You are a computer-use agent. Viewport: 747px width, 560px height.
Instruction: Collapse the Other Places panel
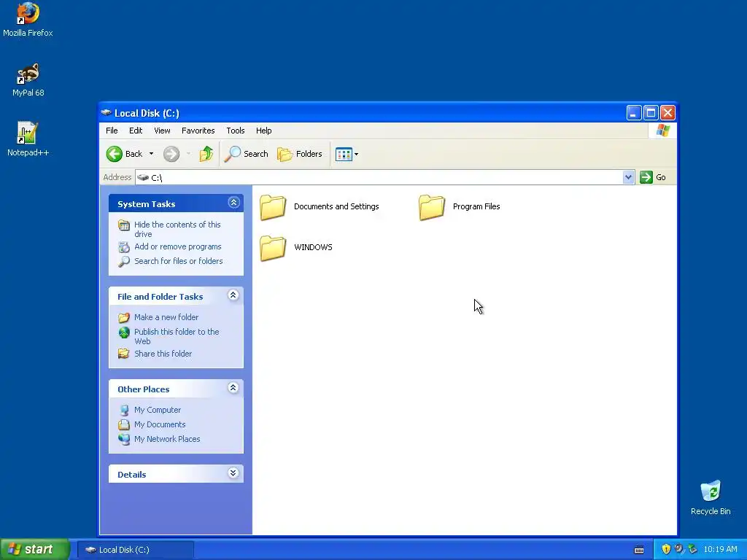click(x=233, y=388)
